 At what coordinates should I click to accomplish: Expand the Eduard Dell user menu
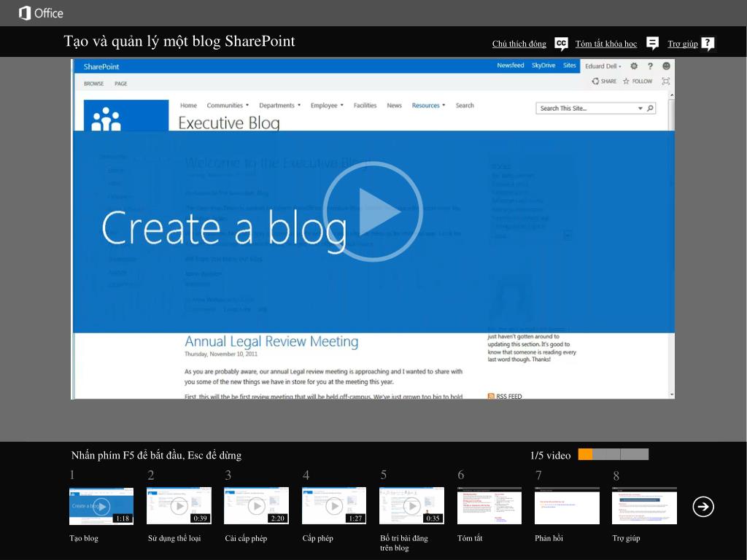603,66
